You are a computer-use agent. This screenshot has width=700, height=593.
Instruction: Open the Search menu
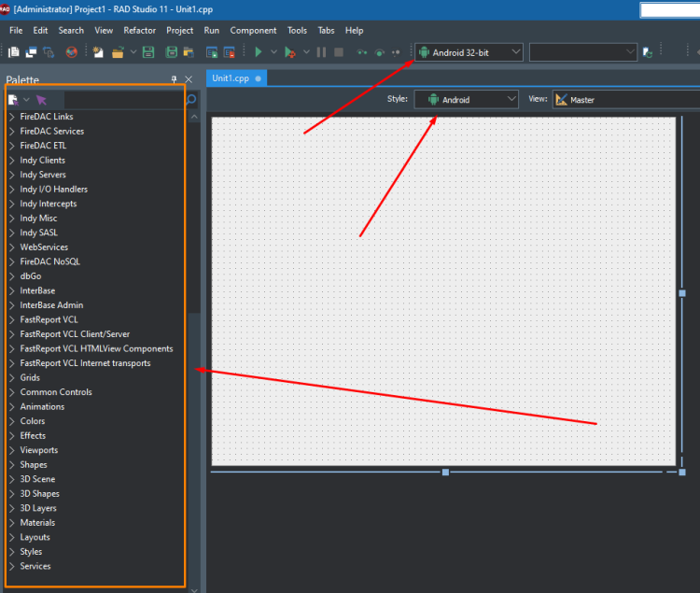tap(71, 31)
